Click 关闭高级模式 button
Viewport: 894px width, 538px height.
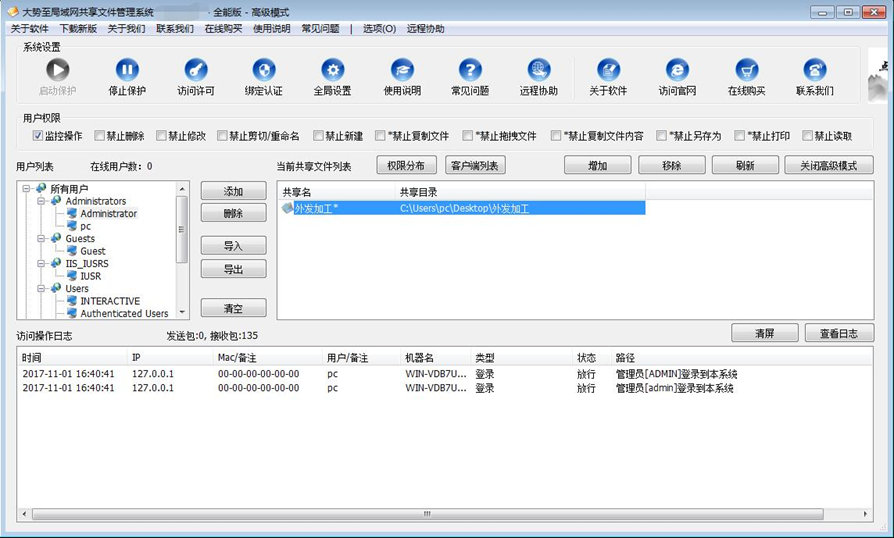click(x=829, y=165)
